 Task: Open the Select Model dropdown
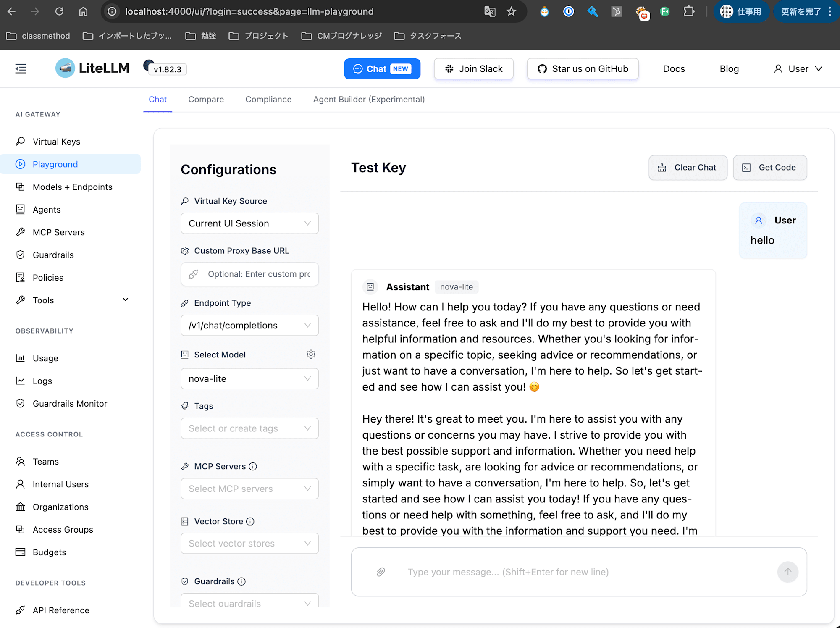click(249, 379)
